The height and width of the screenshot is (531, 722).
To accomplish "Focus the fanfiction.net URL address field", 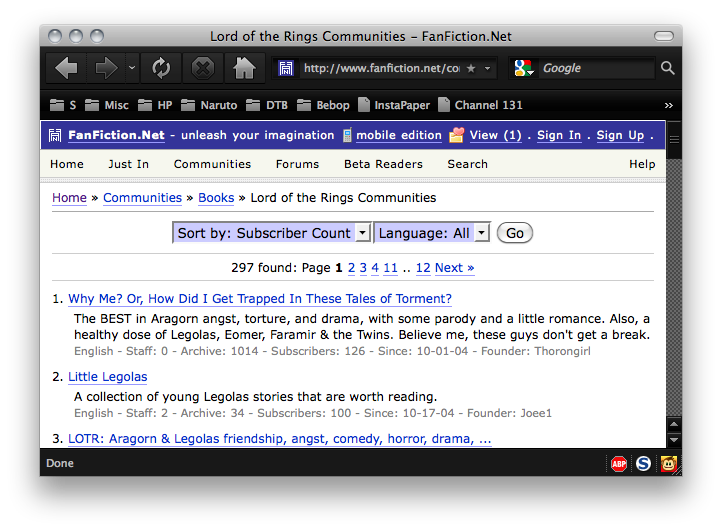I will 381,69.
